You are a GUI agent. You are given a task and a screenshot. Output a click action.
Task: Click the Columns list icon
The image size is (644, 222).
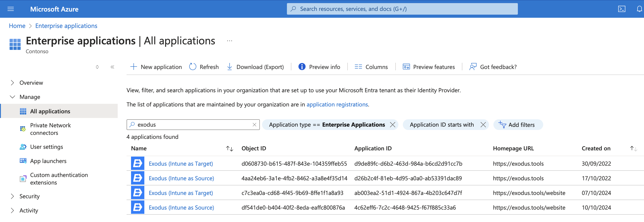[x=358, y=67]
